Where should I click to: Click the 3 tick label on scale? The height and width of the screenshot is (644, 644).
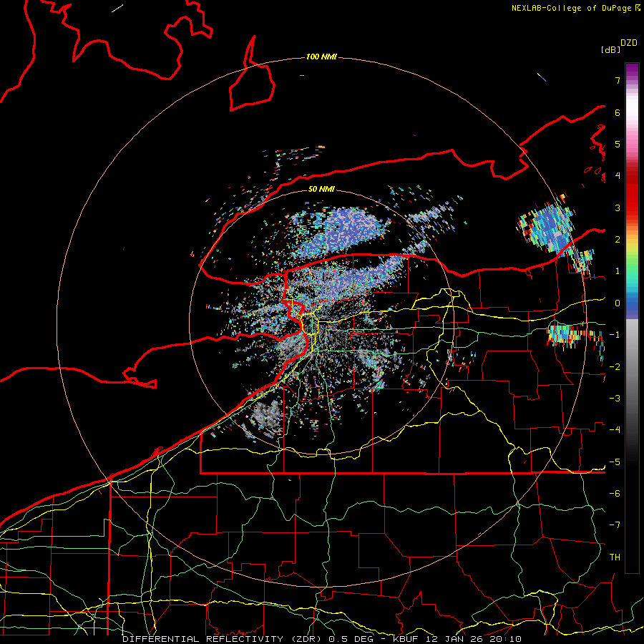(618, 208)
